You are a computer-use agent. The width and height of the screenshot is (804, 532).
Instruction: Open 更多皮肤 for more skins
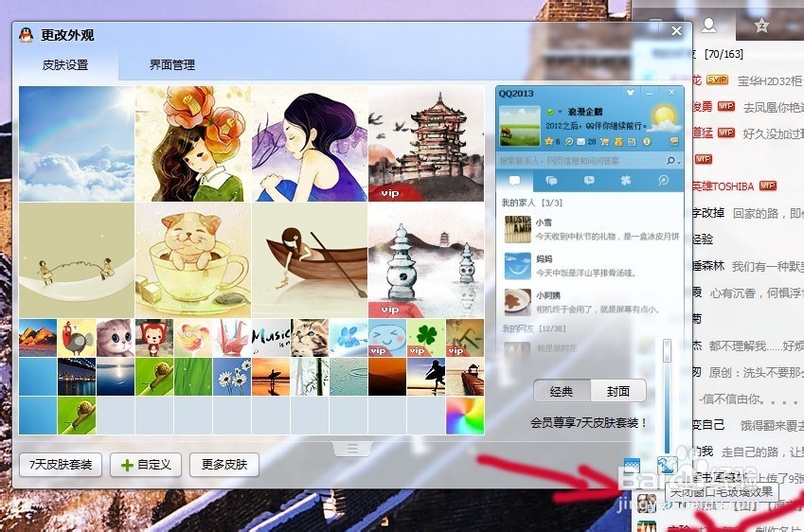click(x=224, y=465)
